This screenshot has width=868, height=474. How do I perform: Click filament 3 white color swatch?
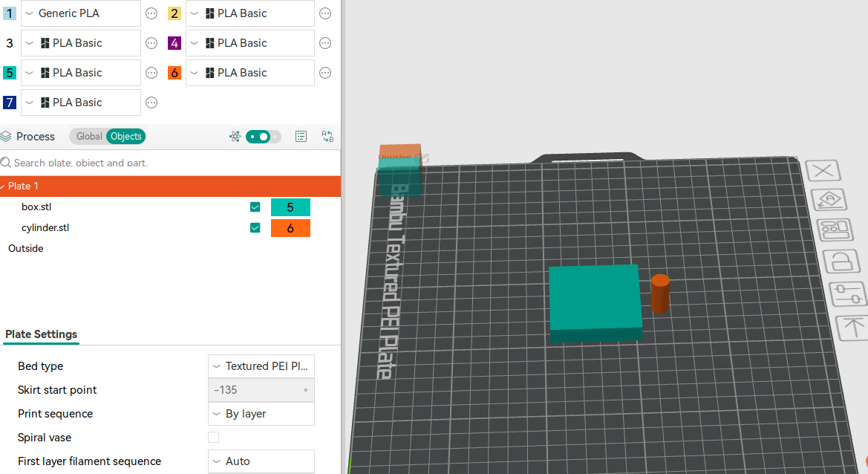point(10,43)
